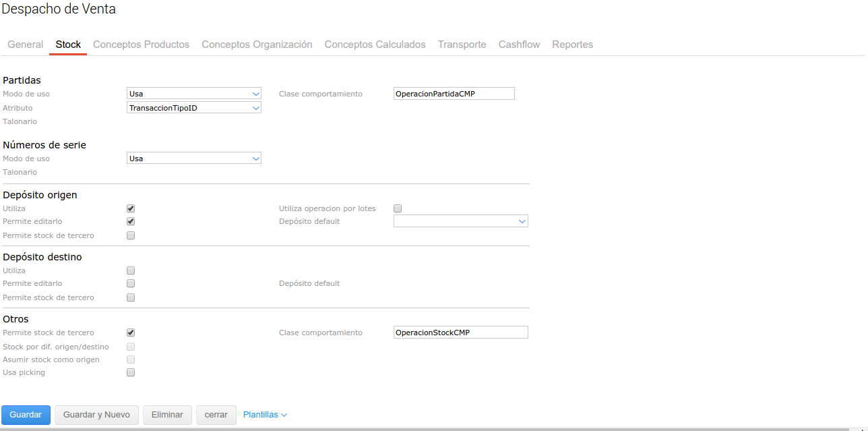This screenshot has height=431, width=868.
Task: Expand Partidas Modo de uso dropdown
Action: pyautogui.click(x=194, y=94)
